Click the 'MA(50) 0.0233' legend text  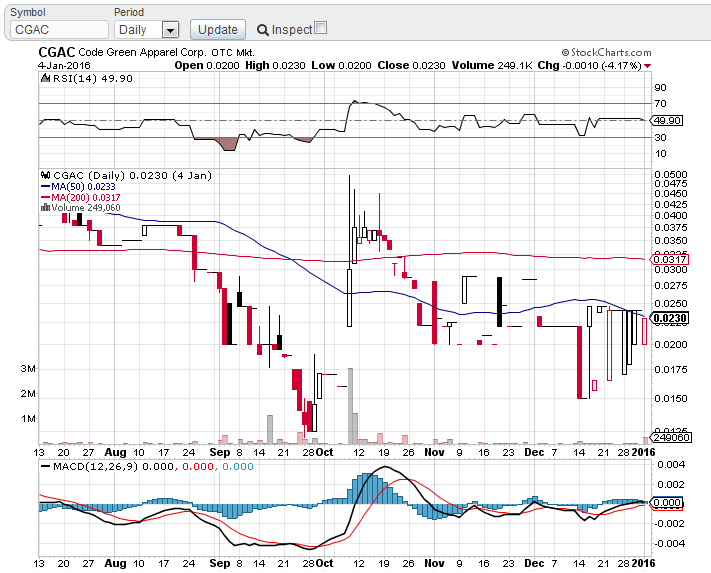(x=83, y=187)
